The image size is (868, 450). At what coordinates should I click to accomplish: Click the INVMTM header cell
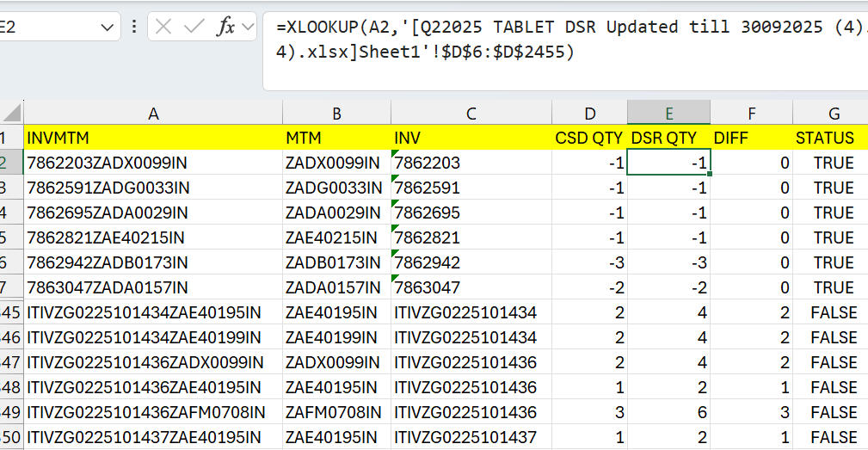(x=153, y=138)
